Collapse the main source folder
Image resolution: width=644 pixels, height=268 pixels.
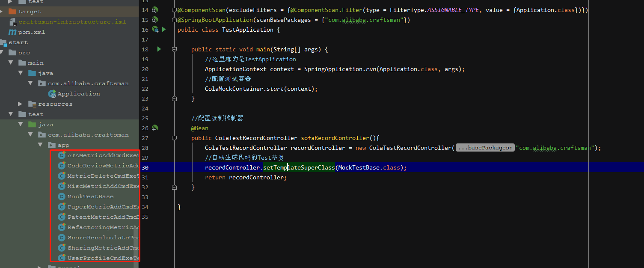point(10,63)
